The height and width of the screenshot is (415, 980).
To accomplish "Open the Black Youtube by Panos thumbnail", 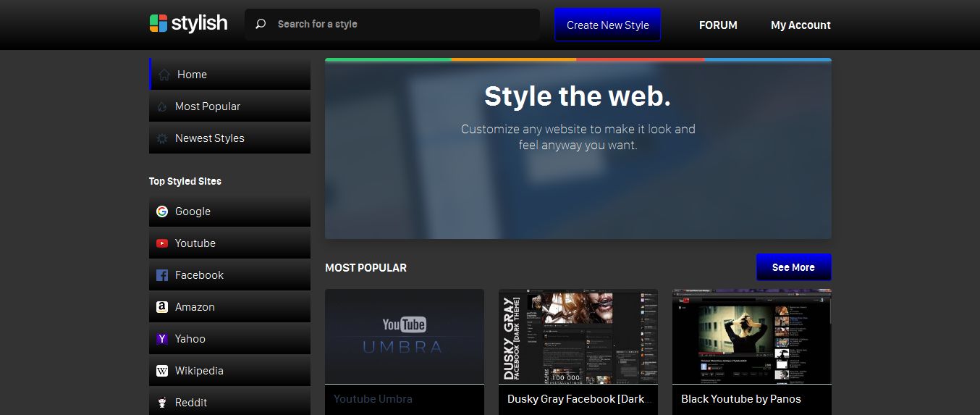I will [x=752, y=336].
